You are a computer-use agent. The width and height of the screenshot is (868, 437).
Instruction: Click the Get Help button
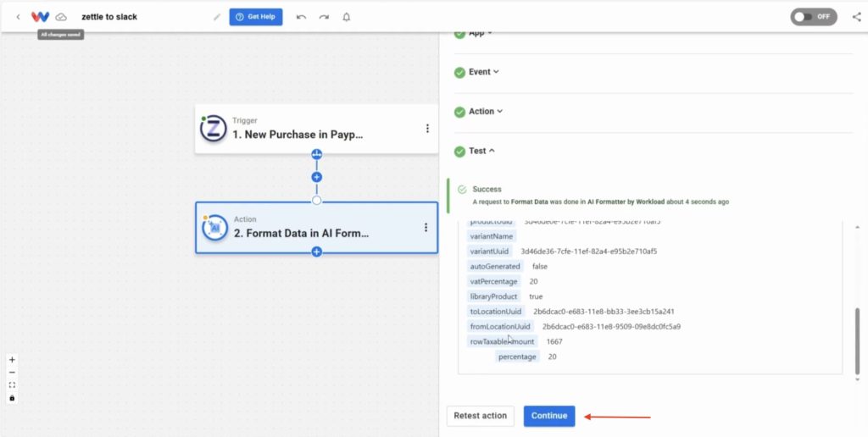(256, 17)
